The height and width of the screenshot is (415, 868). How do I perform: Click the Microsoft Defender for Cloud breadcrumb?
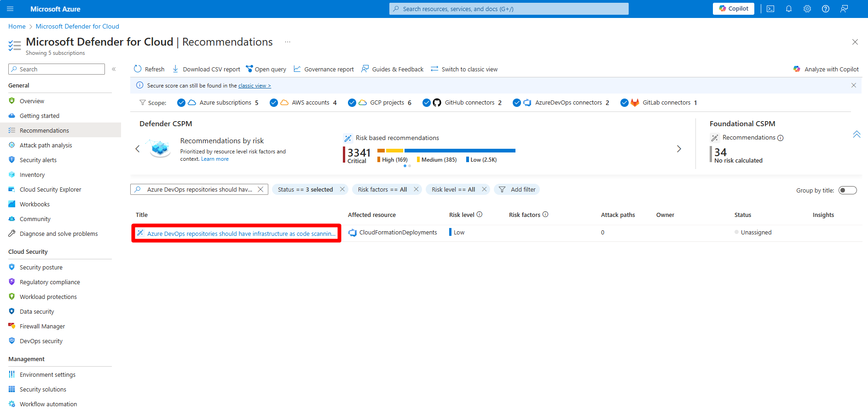click(x=77, y=26)
